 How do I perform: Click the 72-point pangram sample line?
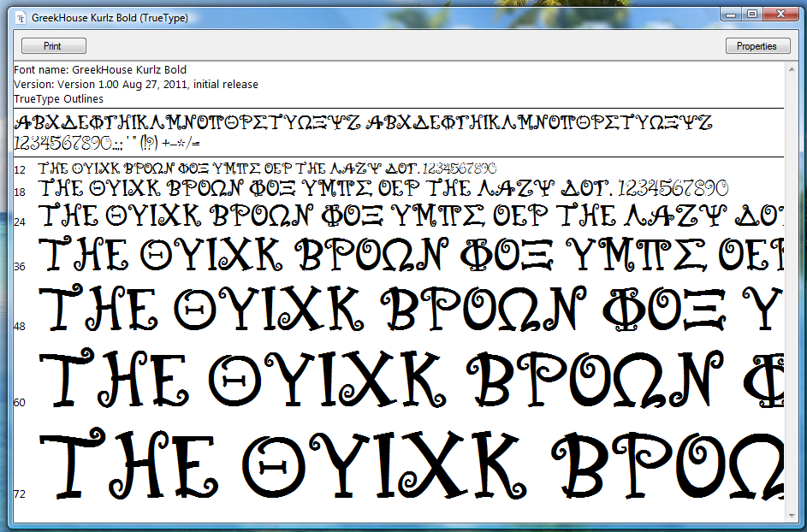point(411,463)
